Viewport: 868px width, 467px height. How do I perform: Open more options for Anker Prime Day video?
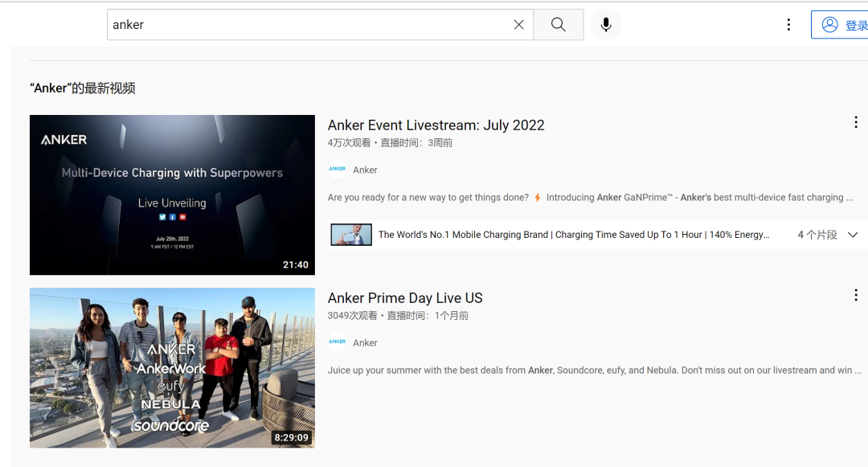[856, 295]
